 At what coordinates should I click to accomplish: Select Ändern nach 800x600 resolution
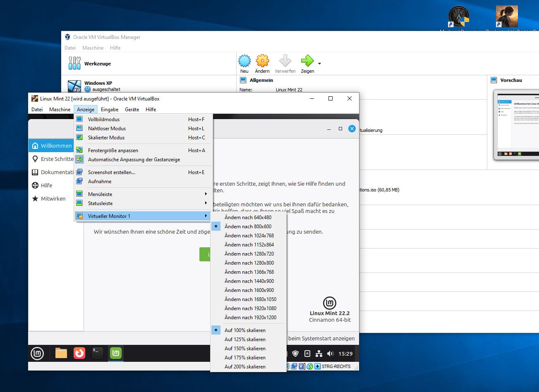pos(248,226)
